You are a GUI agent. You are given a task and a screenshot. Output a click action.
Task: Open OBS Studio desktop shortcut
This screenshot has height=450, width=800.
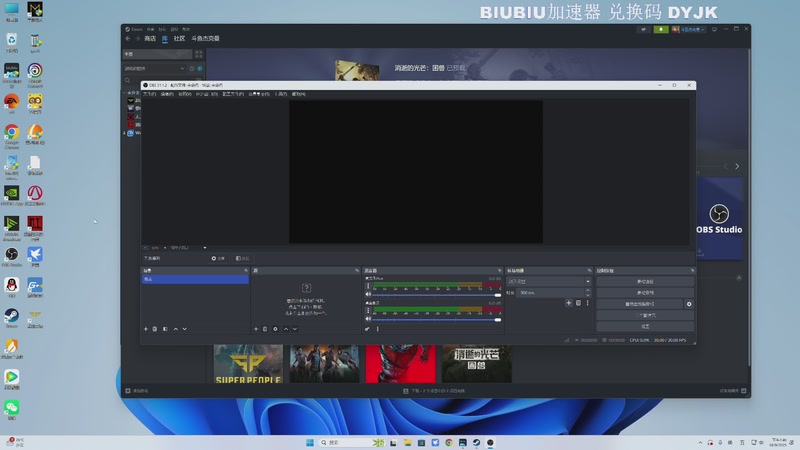point(11,257)
